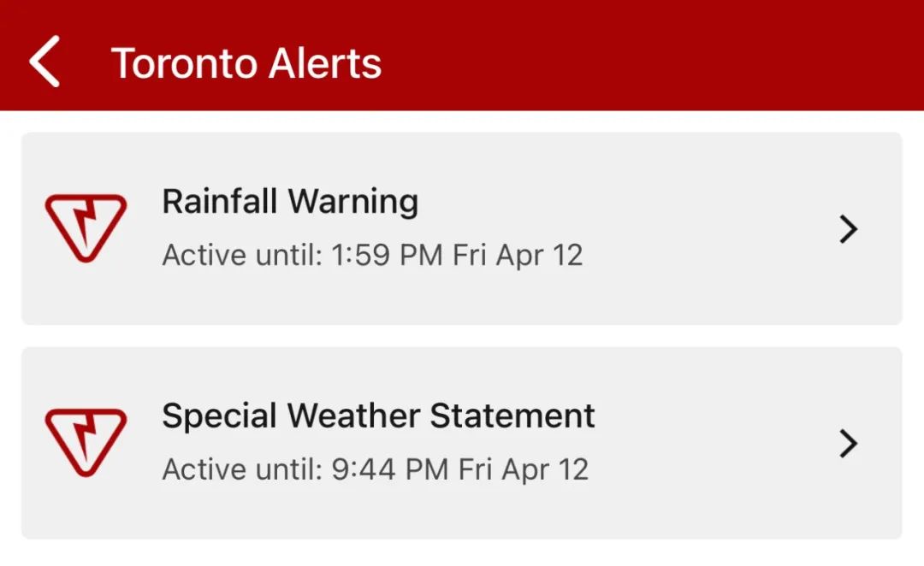Open the Special Weather Statement title
This screenshot has width=924, height=566.
click(x=378, y=416)
